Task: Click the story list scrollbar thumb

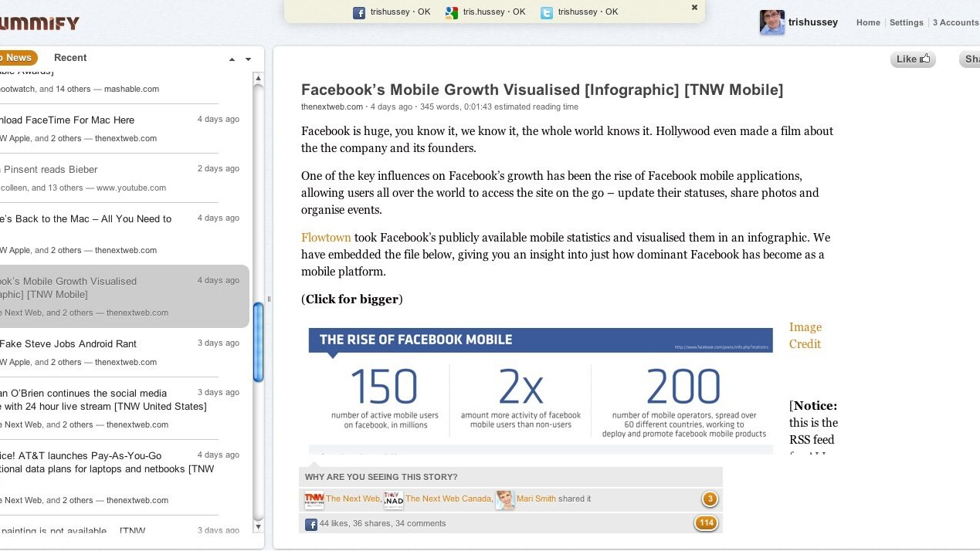Action: point(259,342)
